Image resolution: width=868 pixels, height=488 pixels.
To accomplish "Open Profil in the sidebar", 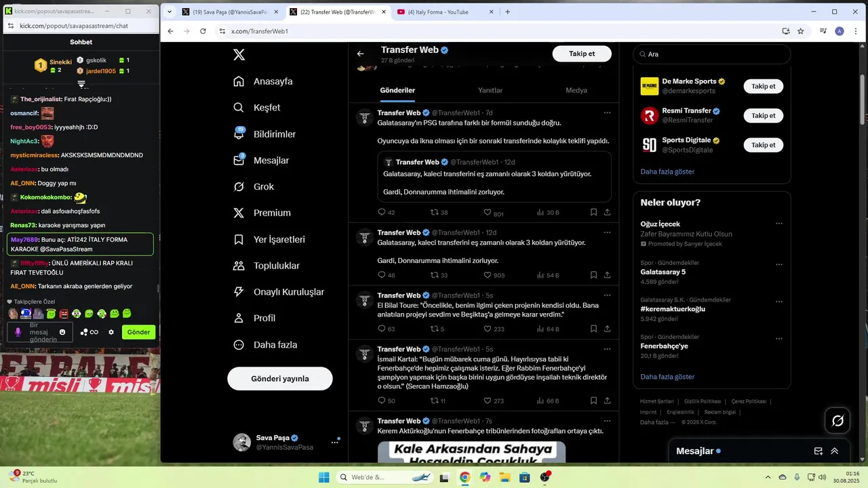I will point(254,318).
